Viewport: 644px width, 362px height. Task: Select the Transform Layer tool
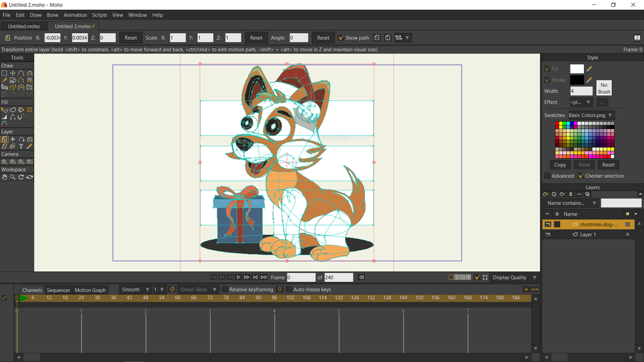(4, 139)
